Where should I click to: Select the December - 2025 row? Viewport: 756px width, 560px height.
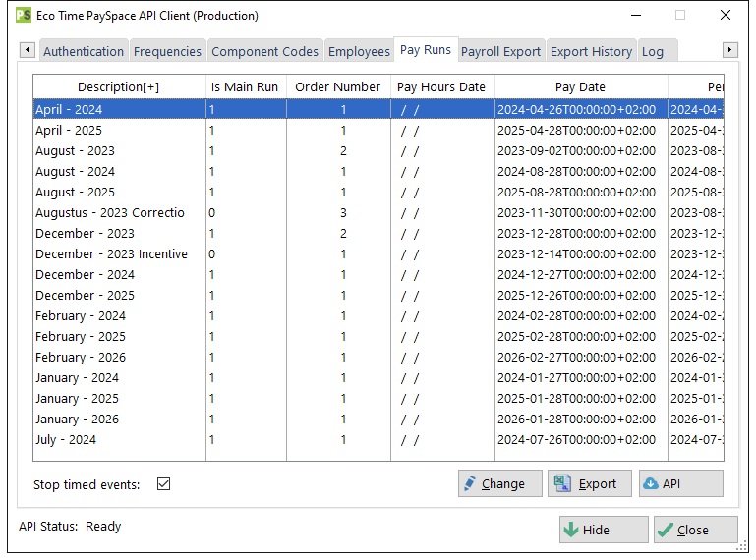[378, 296]
